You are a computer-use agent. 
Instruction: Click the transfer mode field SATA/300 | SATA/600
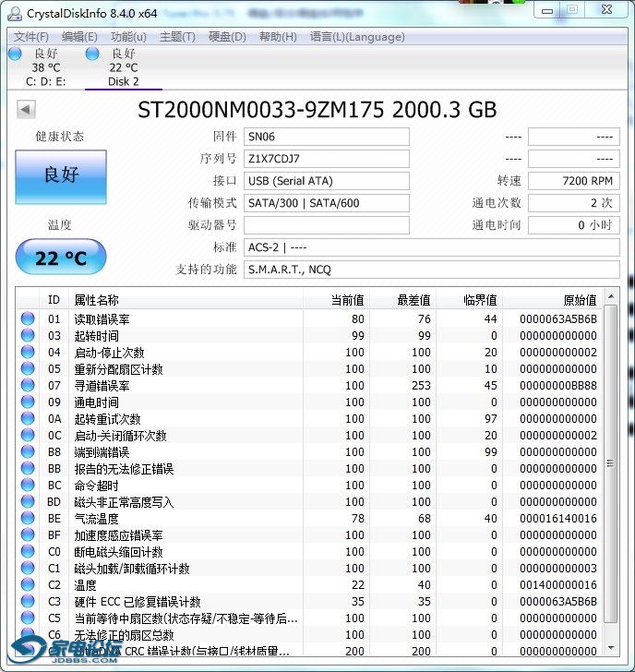click(327, 203)
